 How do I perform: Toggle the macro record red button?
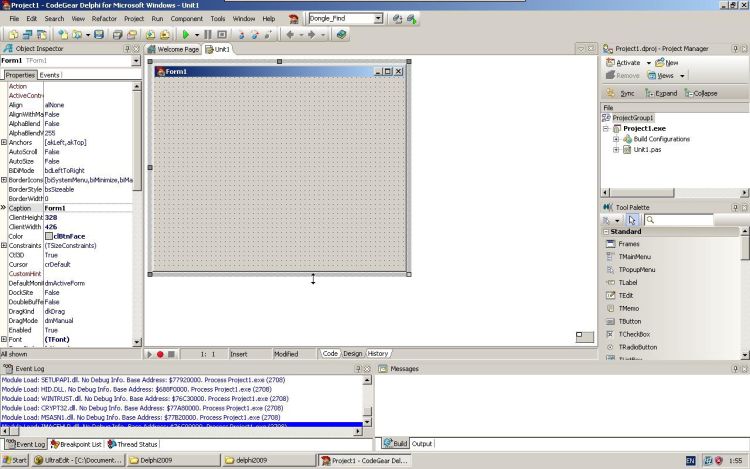click(160, 354)
